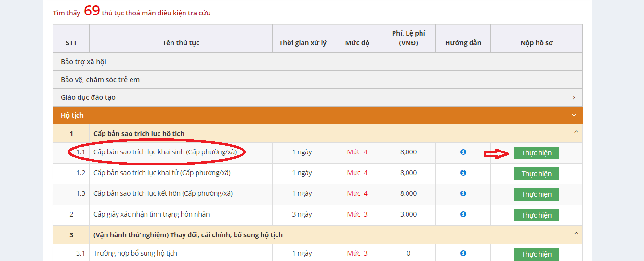The image size is (644, 261).
Task: Collapse the 'Thay đổi, cải chính' group arrow
Action: 576,233
